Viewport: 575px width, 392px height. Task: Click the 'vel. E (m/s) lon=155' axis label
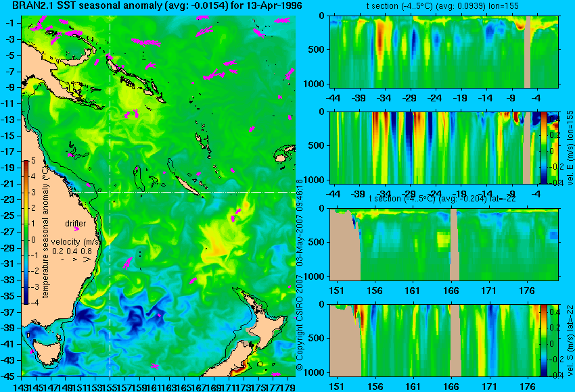point(570,149)
